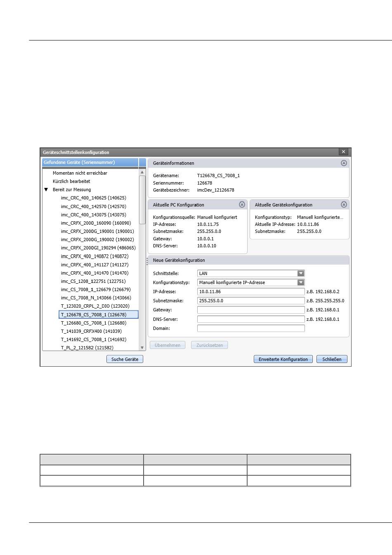The image size is (392, 555).
Task: Close the Geräteschnittstellenkonfiguration dialog
Action: 343,152
